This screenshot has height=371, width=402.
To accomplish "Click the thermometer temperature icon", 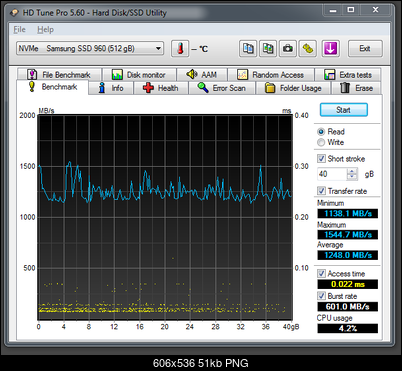I will 180,49.
